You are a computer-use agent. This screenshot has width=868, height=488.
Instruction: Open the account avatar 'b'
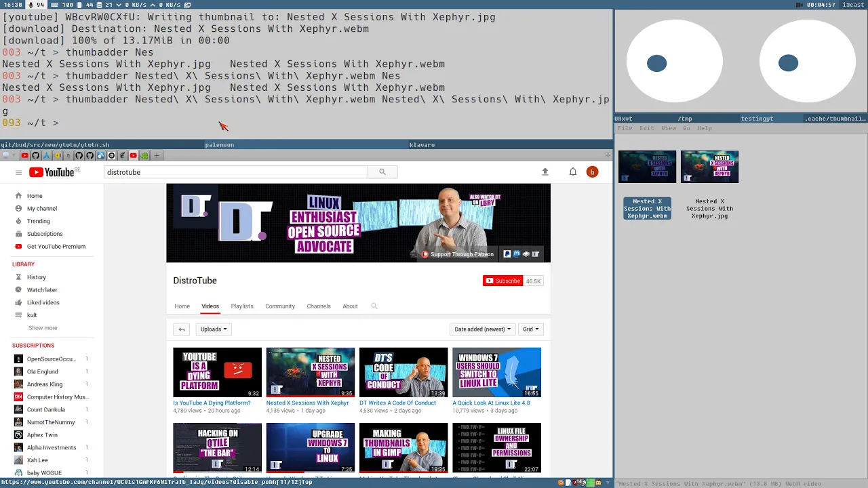pos(592,172)
